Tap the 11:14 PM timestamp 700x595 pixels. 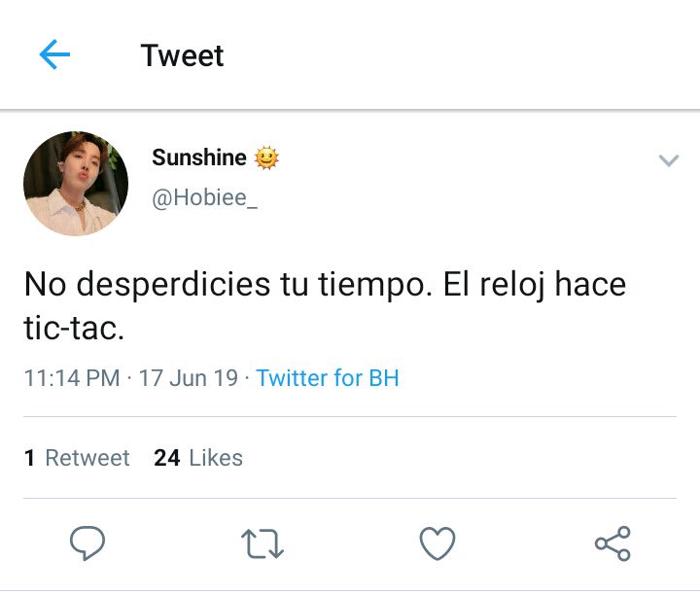point(72,378)
